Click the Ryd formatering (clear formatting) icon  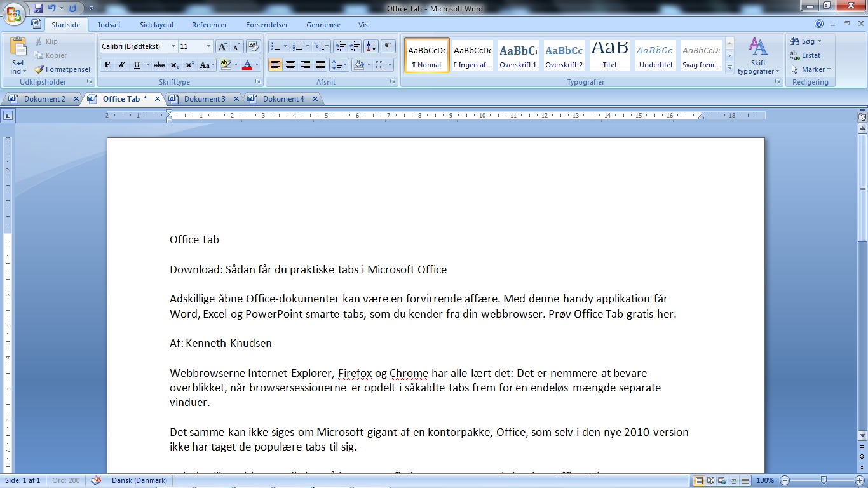tap(253, 46)
